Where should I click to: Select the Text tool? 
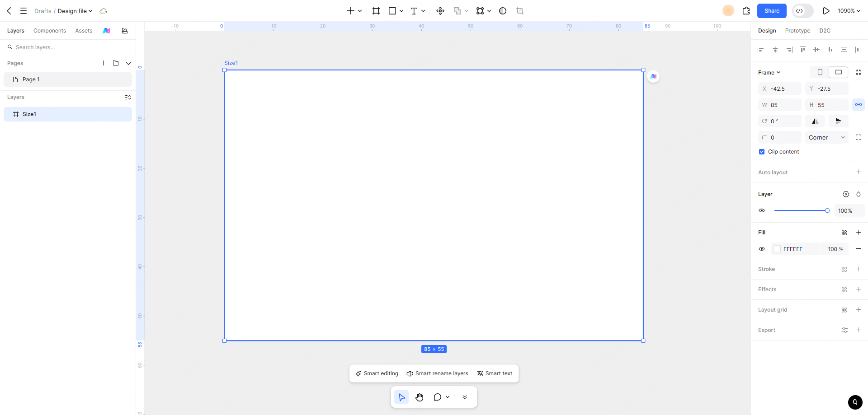tap(414, 11)
